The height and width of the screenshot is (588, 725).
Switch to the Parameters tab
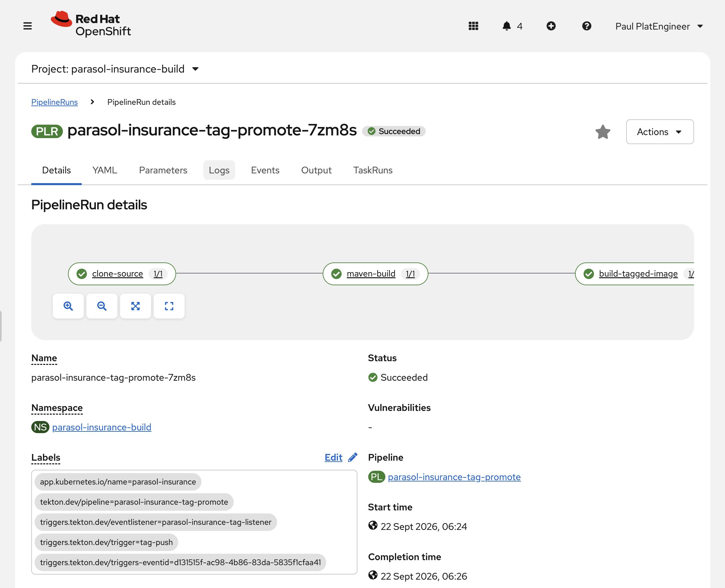click(x=163, y=170)
